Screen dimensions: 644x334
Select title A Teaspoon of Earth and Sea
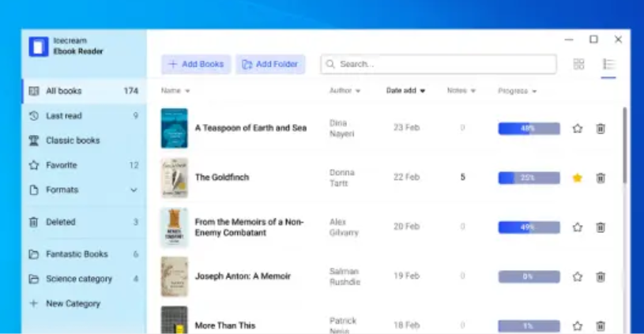(250, 128)
